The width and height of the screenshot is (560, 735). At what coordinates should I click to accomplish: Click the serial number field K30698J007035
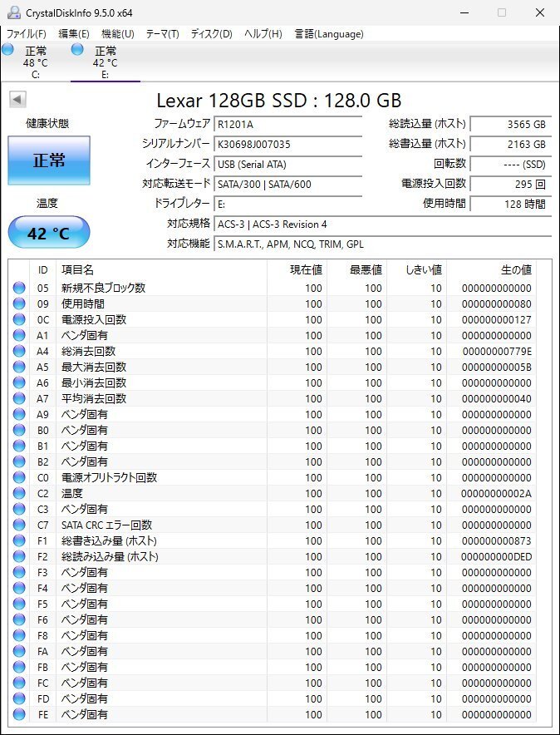click(x=288, y=145)
